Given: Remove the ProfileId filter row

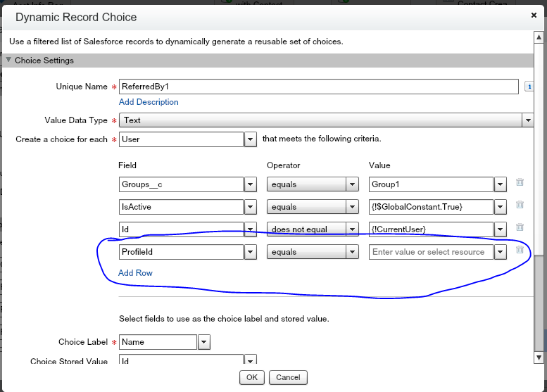Looking at the screenshot, I should pyautogui.click(x=520, y=250).
